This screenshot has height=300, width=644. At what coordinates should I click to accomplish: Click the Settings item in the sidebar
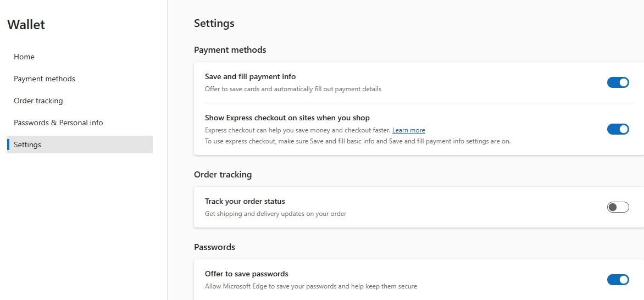tap(27, 145)
